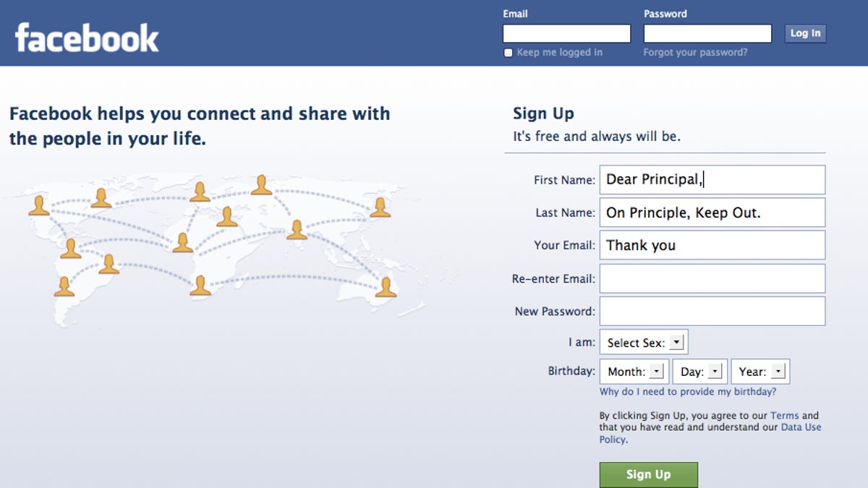Screen dimensions: 868x488
Task: Focus the New Password field
Action: tap(712, 311)
